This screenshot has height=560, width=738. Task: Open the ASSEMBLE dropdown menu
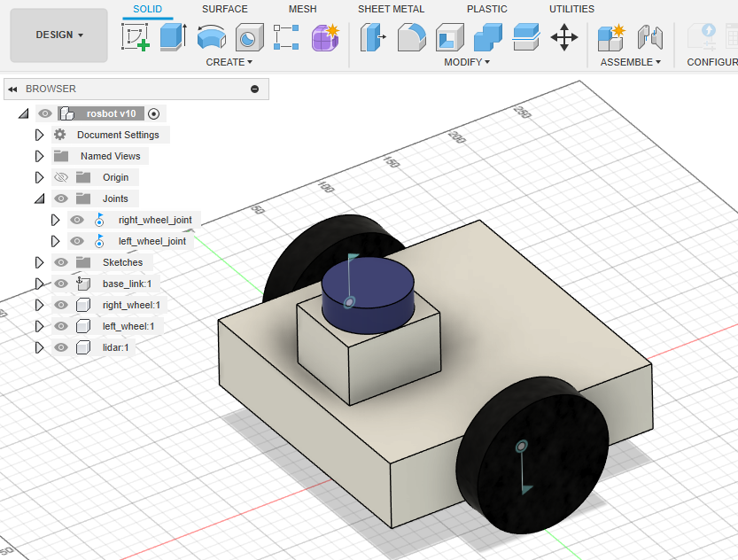(x=630, y=62)
